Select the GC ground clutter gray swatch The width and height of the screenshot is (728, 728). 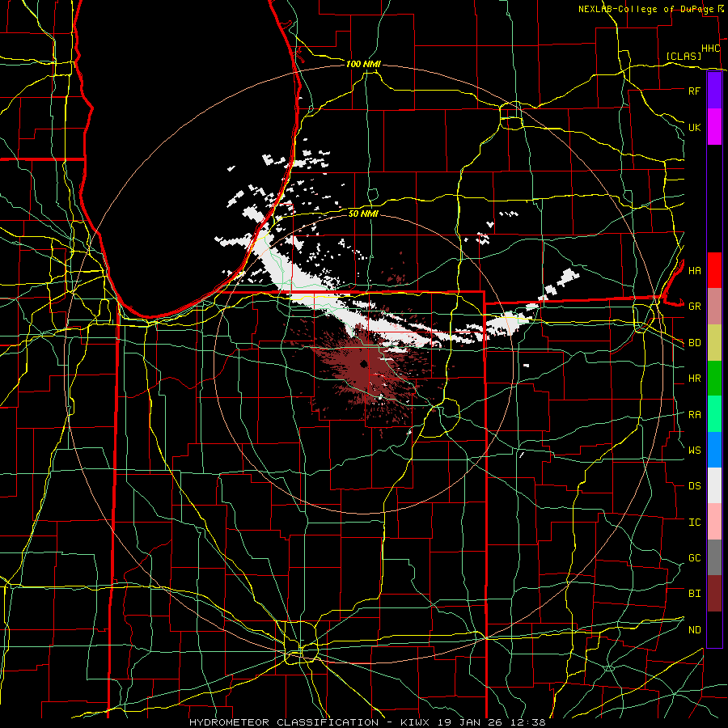coord(714,557)
